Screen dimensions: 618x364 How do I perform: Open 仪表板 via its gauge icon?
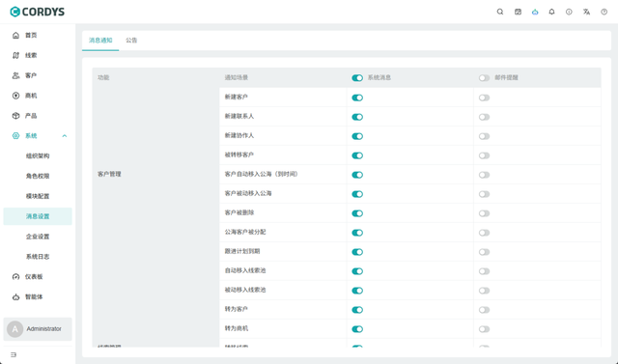[x=15, y=277]
